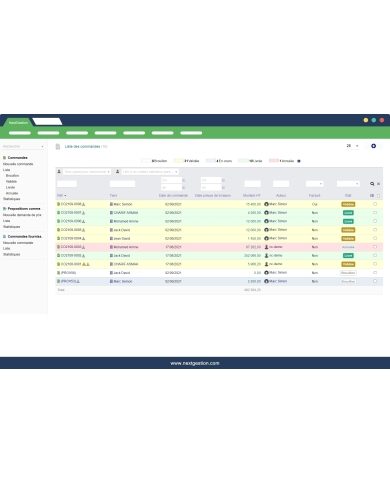Open Nouvelle commande under Commandes
This screenshot has height=484, width=390.
pyautogui.click(x=18, y=164)
